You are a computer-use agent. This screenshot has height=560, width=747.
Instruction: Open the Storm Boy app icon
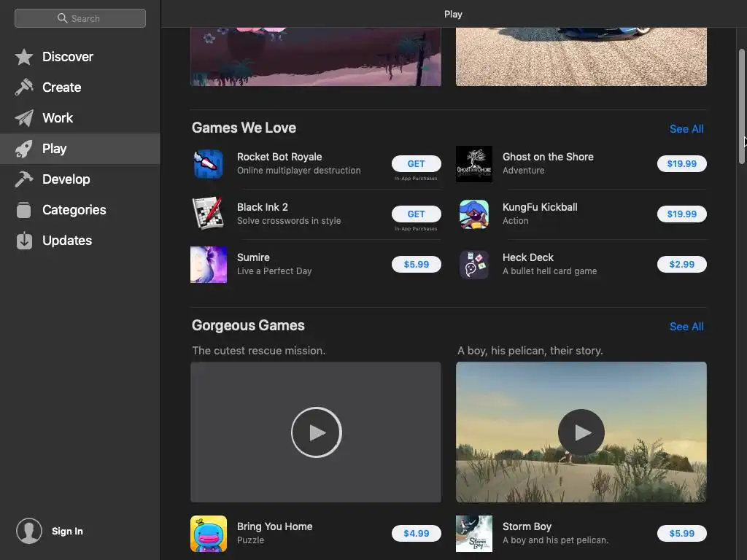click(474, 533)
